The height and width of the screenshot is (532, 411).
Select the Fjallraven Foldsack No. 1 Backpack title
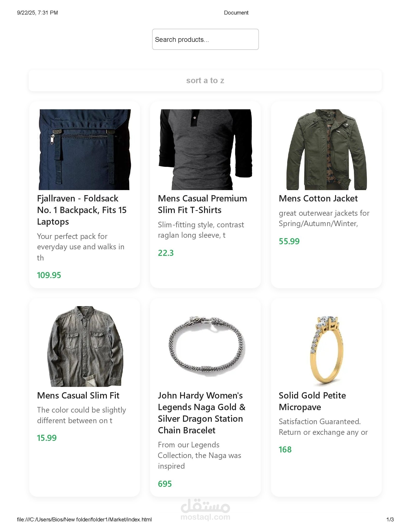pos(82,210)
